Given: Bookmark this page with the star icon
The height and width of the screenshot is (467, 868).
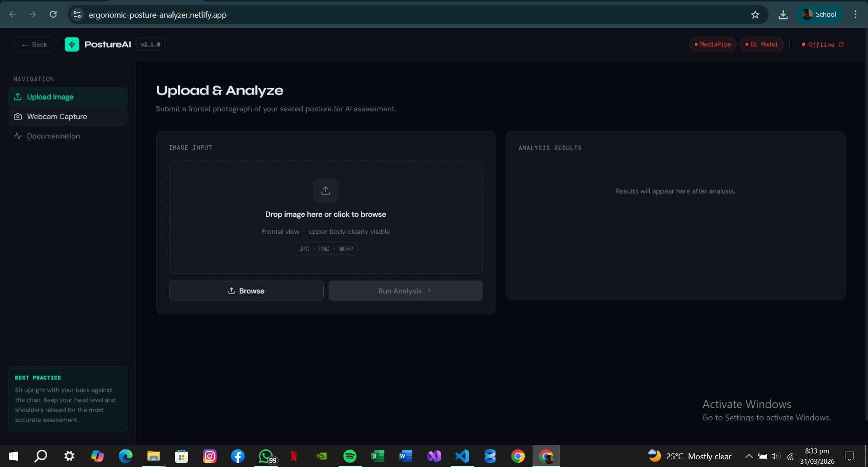Looking at the screenshot, I should click(x=755, y=14).
